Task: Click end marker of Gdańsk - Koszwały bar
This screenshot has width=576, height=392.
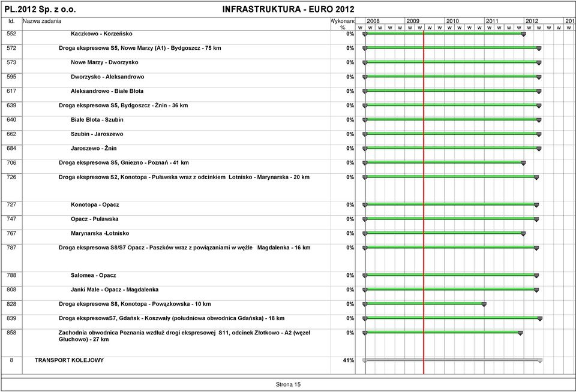Action: coord(540,319)
